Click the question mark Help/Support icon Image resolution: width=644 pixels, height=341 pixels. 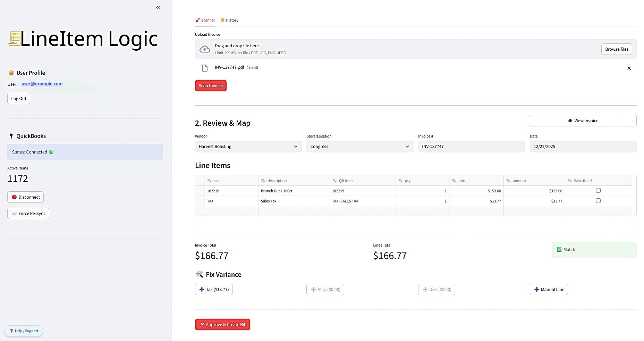tap(11, 331)
